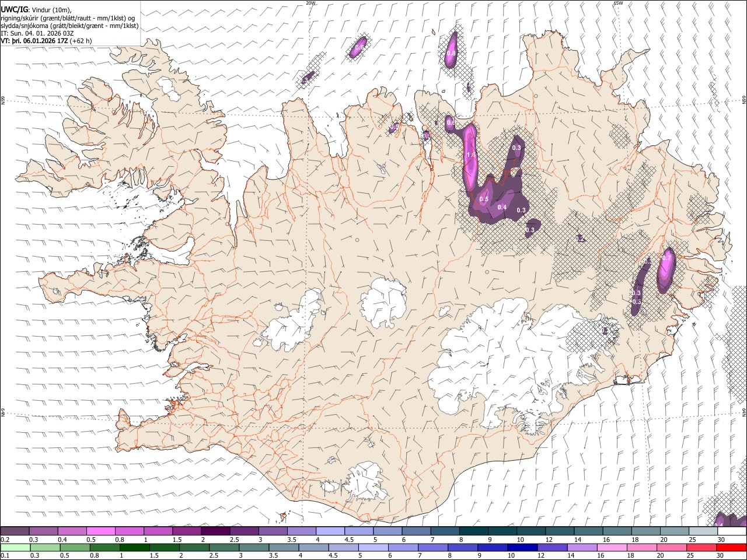The width and height of the screenshot is (747, 560).
Task: Pick the dark teal top-row swatch starting at 8
Action: (x=473, y=531)
